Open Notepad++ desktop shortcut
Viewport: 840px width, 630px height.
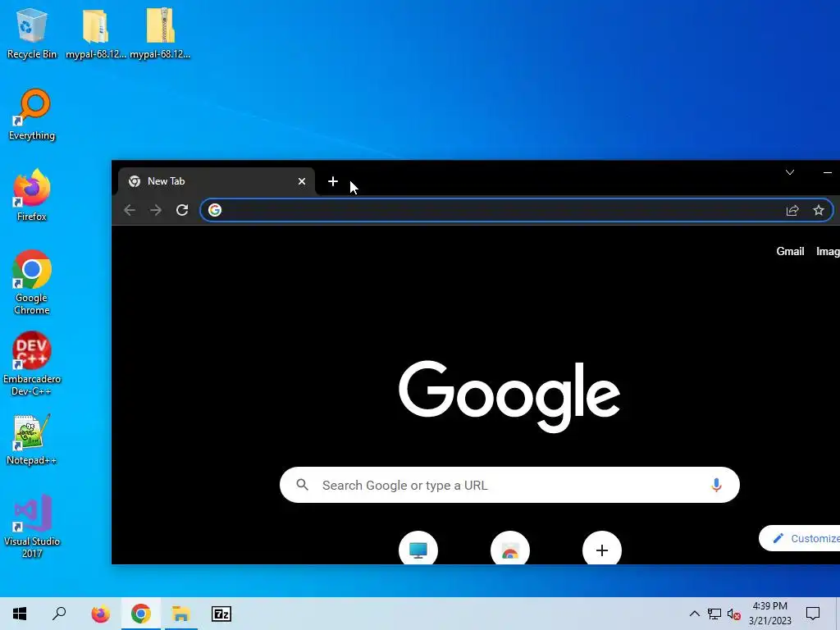(x=32, y=440)
